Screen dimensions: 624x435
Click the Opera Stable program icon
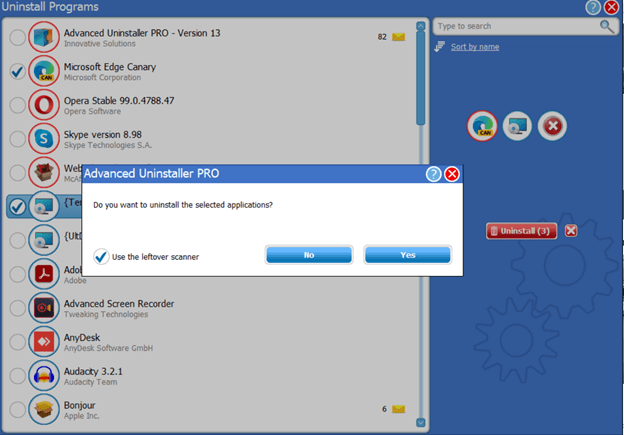coord(44,105)
